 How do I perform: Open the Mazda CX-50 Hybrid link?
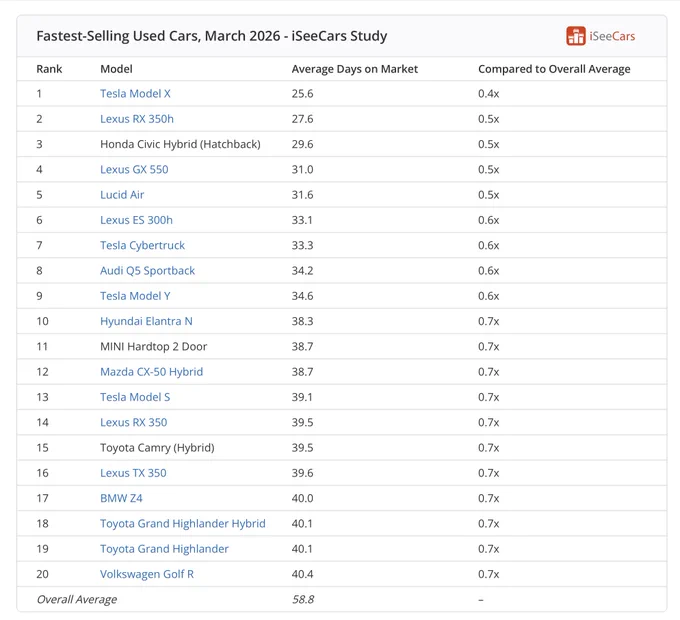152,372
